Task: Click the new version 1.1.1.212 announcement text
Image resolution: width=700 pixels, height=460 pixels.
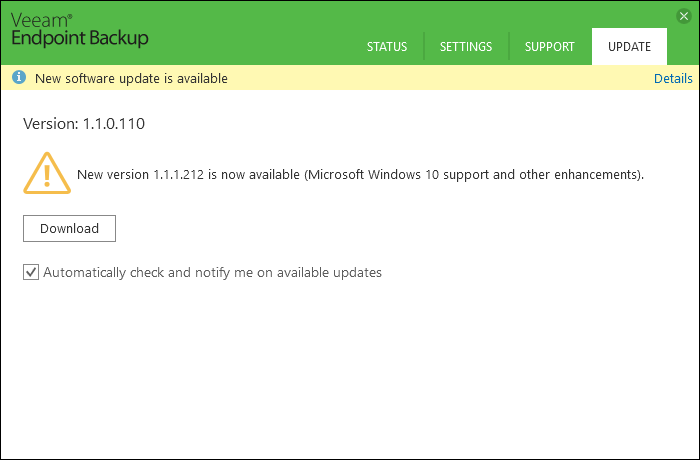Action: pyautogui.click(x=360, y=175)
